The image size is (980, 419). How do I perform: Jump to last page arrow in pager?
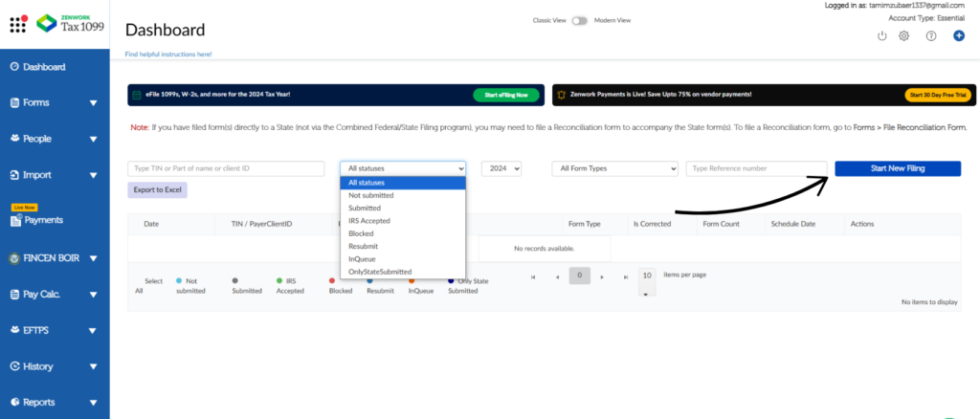coord(626,276)
